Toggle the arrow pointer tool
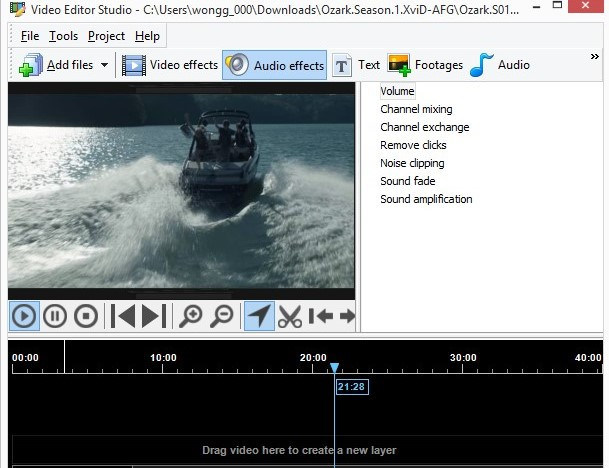609x468 pixels. (x=259, y=316)
